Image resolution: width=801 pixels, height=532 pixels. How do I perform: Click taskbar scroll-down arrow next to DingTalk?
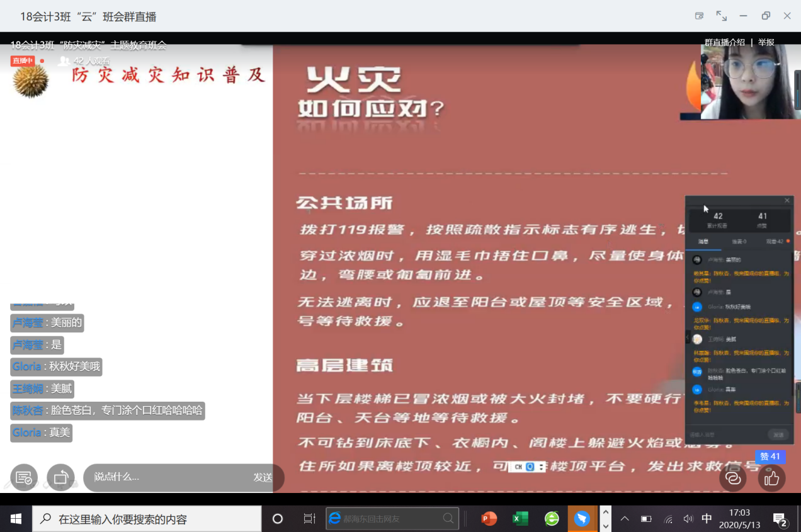click(606, 526)
